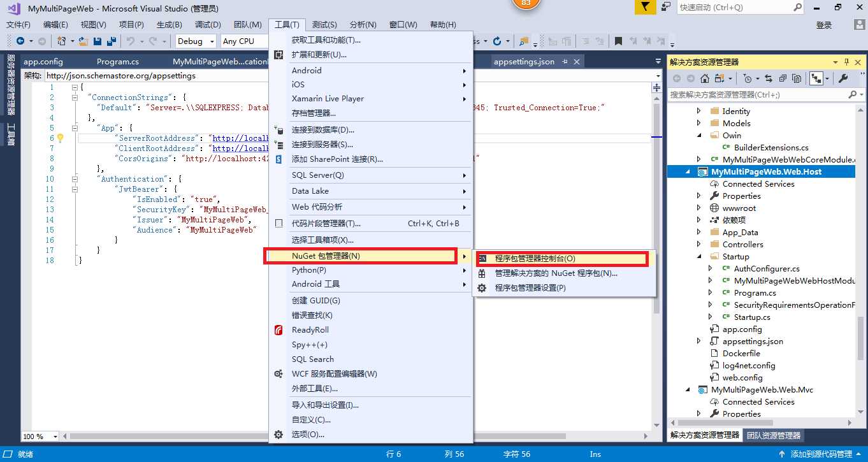Open the 服务器资源管理器 side tab

point(11,84)
